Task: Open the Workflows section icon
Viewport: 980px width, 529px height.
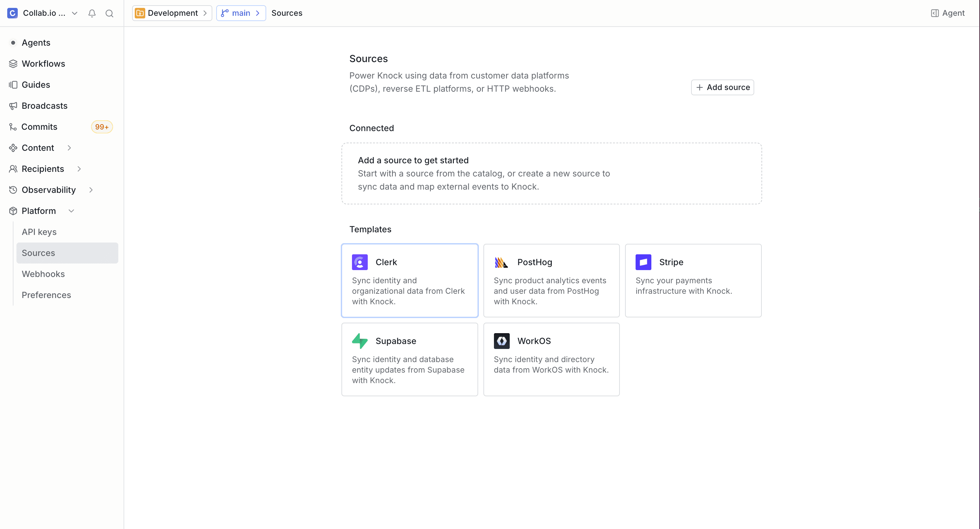Action: (13, 63)
